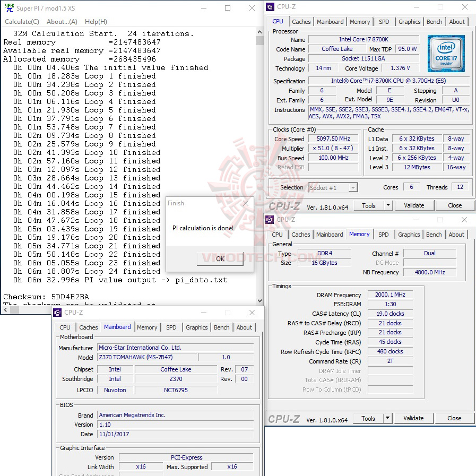The image size is (476, 476).
Task: Click the Intel Core i7 8700K name field
Action: click(364, 39)
